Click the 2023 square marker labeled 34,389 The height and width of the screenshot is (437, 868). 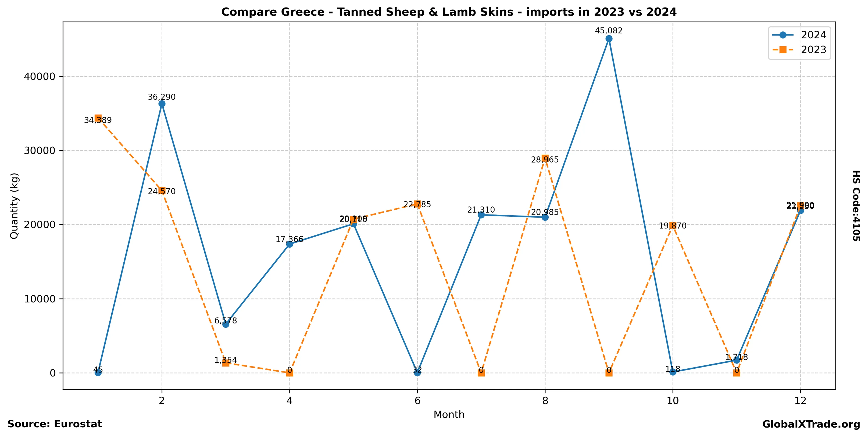98,118
